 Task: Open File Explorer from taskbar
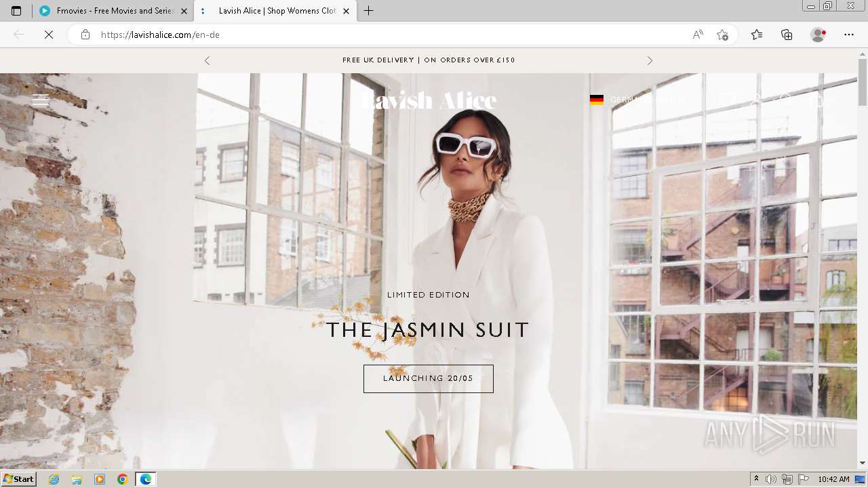click(77, 479)
